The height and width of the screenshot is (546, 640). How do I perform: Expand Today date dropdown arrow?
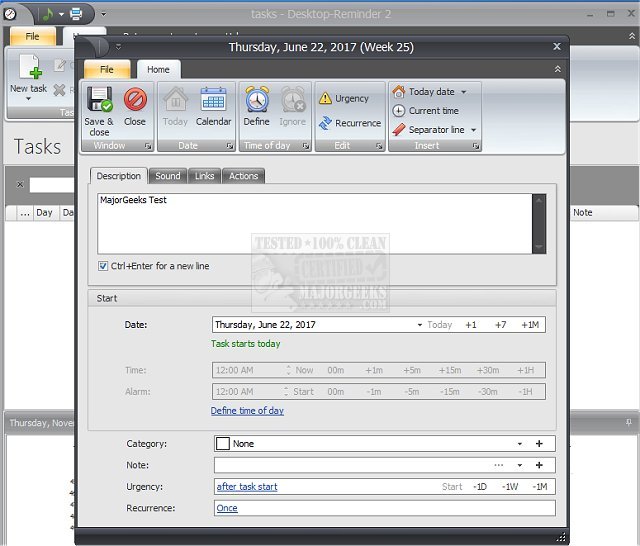tap(464, 92)
